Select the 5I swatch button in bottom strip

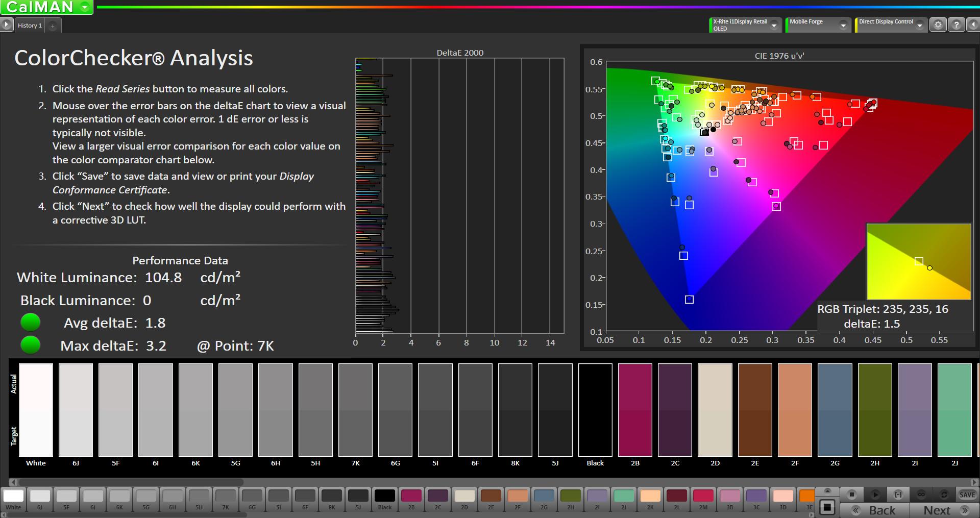pos(279,500)
